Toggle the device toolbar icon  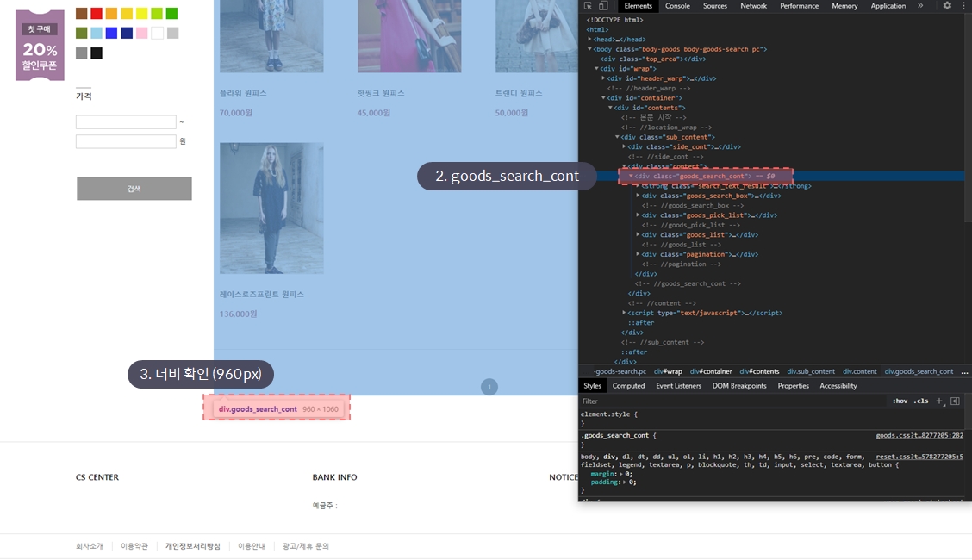tap(603, 6)
